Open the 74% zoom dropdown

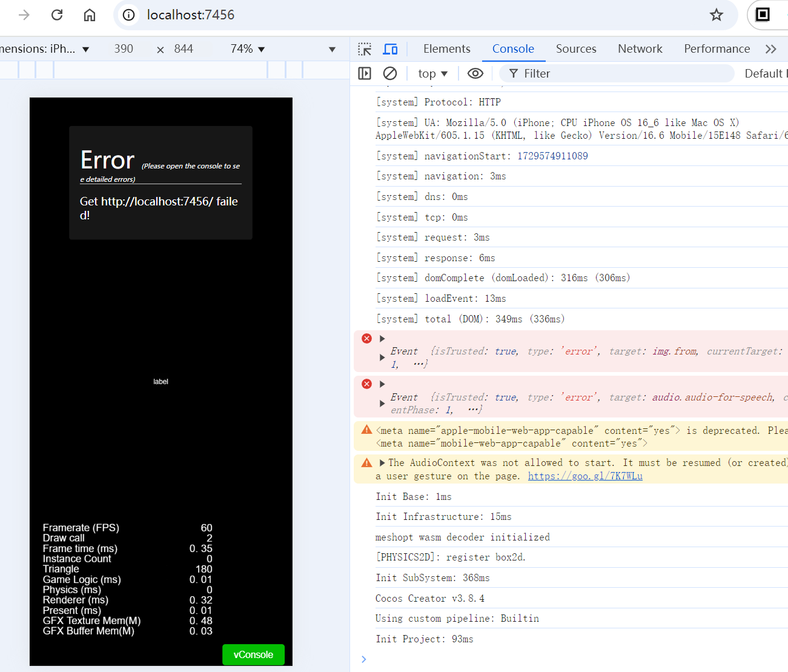point(248,49)
